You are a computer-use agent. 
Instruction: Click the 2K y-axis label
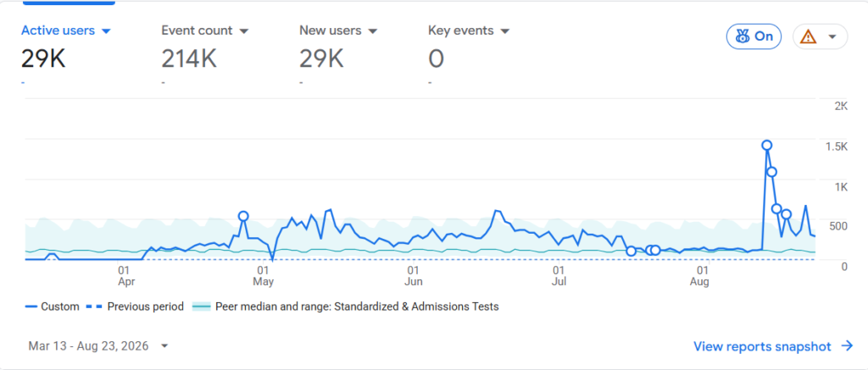[x=840, y=107]
